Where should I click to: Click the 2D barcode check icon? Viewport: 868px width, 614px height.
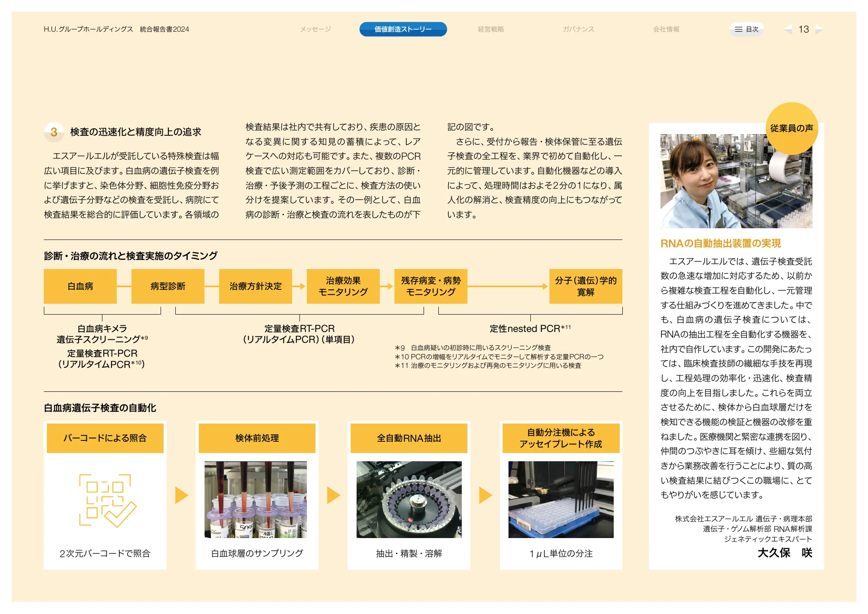(107, 500)
